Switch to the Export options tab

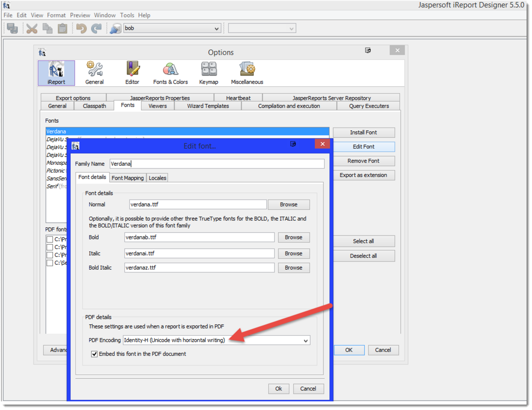point(73,98)
